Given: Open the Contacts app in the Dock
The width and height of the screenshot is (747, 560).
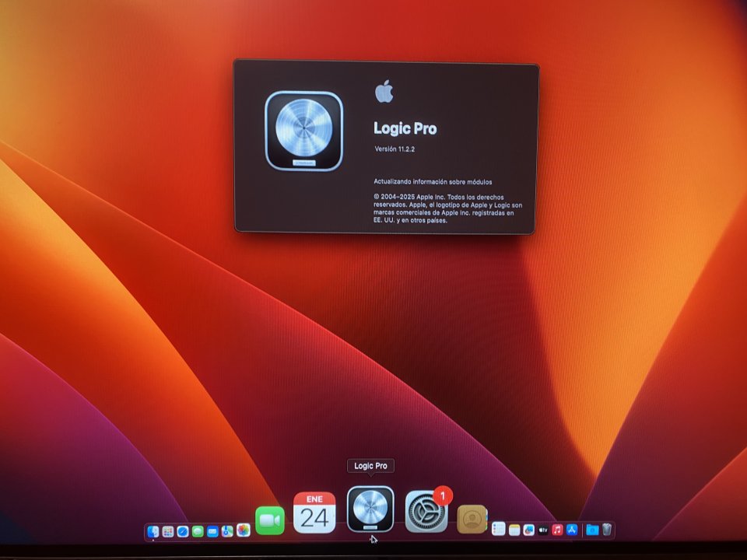Looking at the screenshot, I should click(x=473, y=515).
